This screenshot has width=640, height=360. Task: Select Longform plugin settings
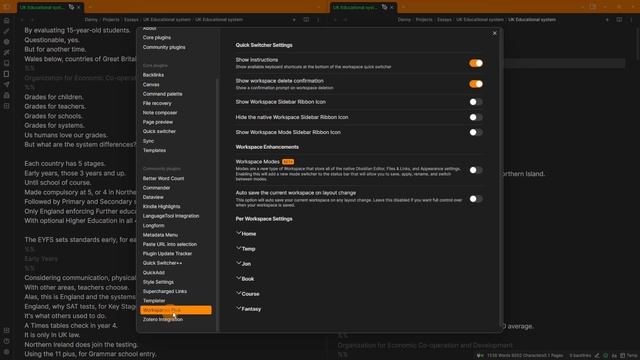[153, 225]
